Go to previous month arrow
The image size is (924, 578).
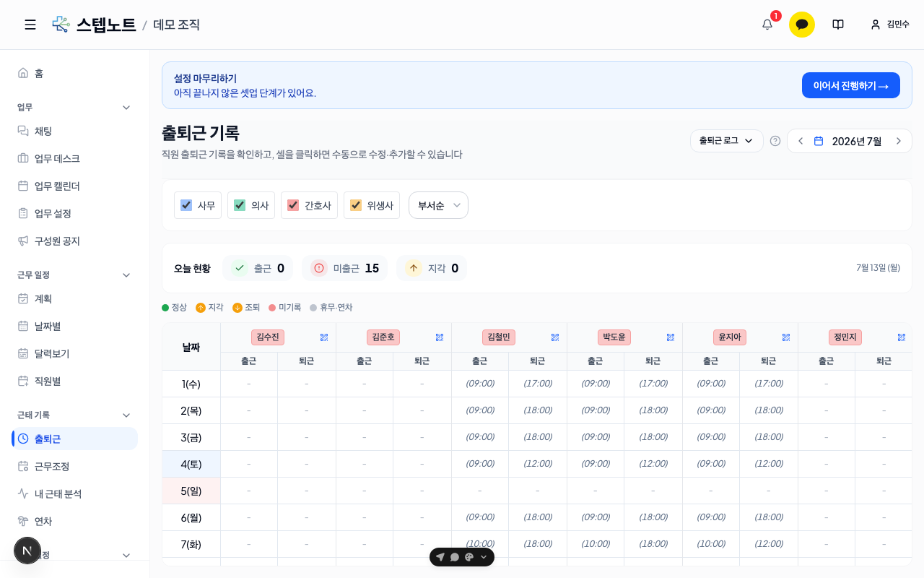coord(801,141)
